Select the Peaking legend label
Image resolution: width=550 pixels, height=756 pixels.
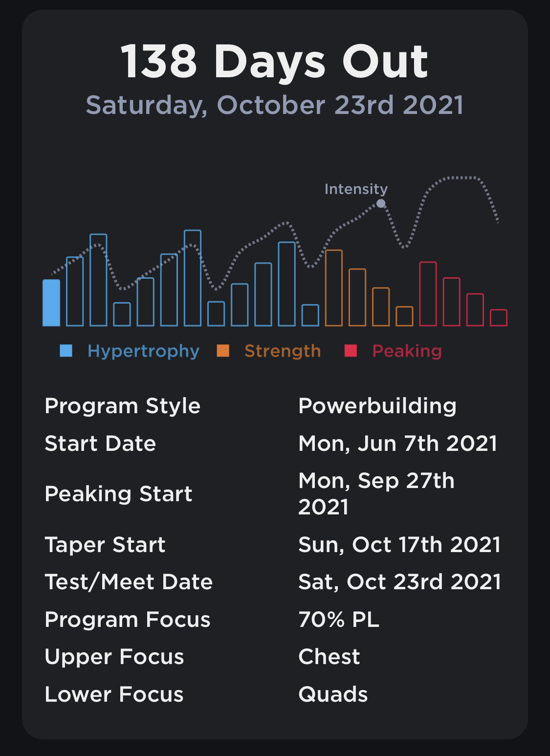[x=407, y=351]
